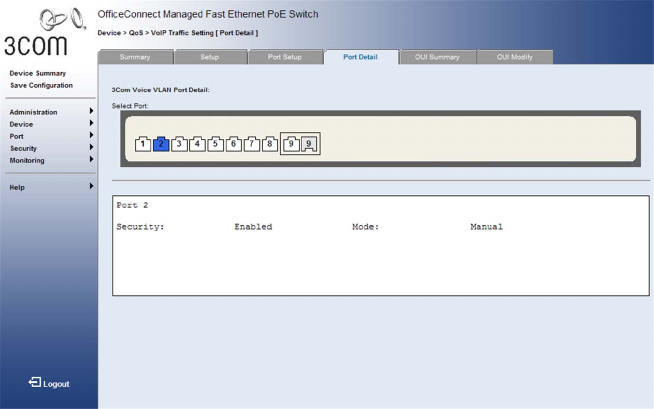Viewport: 654px width, 409px height.
Task: Click the breadcrumb 'Device > QoS > VoIP Traffic Setting'
Action: pyautogui.click(x=156, y=33)
